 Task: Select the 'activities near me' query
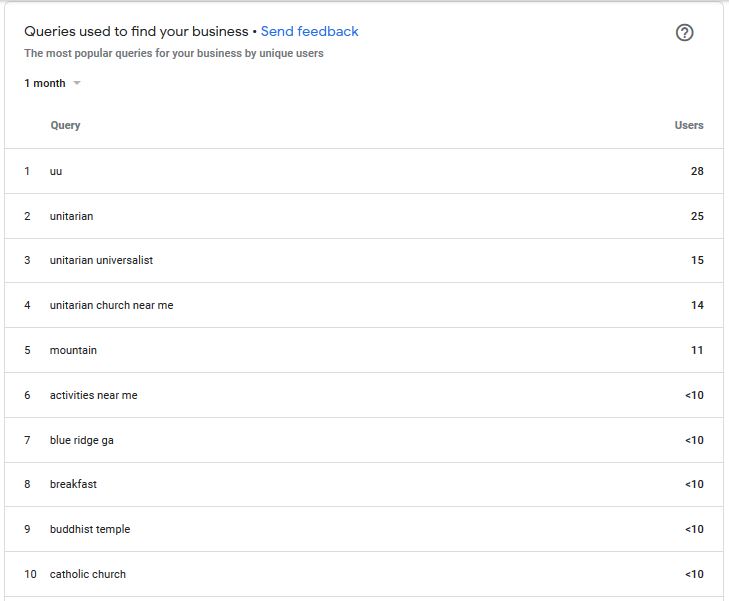93,395
